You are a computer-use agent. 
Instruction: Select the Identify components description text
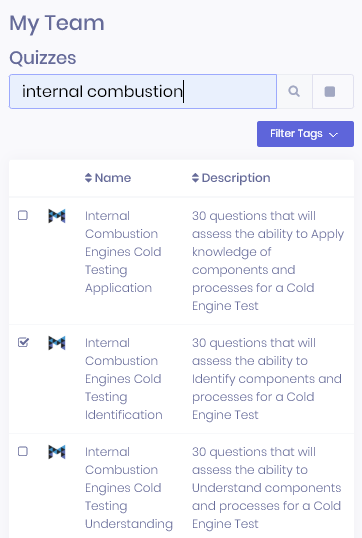(267, 379)
